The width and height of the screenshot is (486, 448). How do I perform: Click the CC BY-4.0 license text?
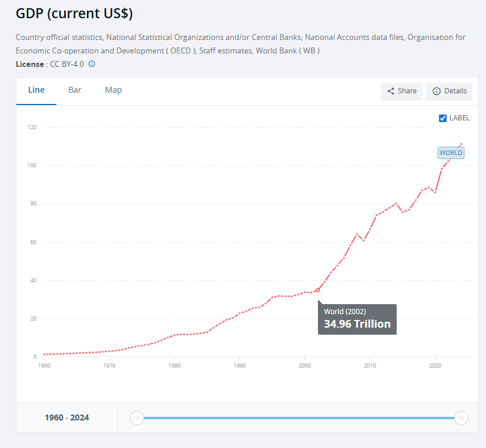click(x=67, y=64)
